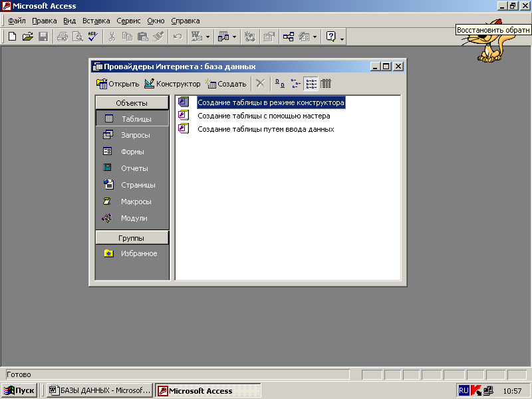Image resolution: width=532 pixels, height=399 pixels.
Task: Click the Конструктор button
Action: tap(172, 84)
